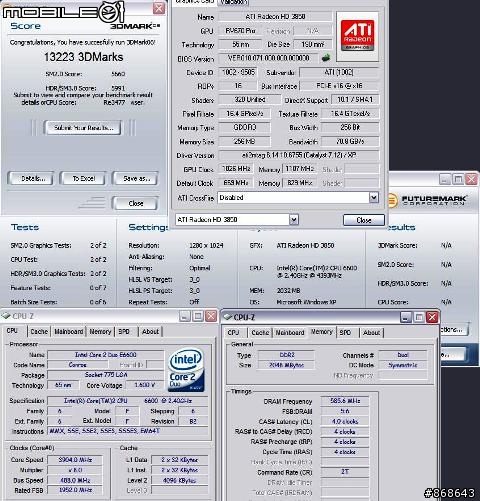
Task: Click Package value Socket 775 LGA
Action: 106,375
